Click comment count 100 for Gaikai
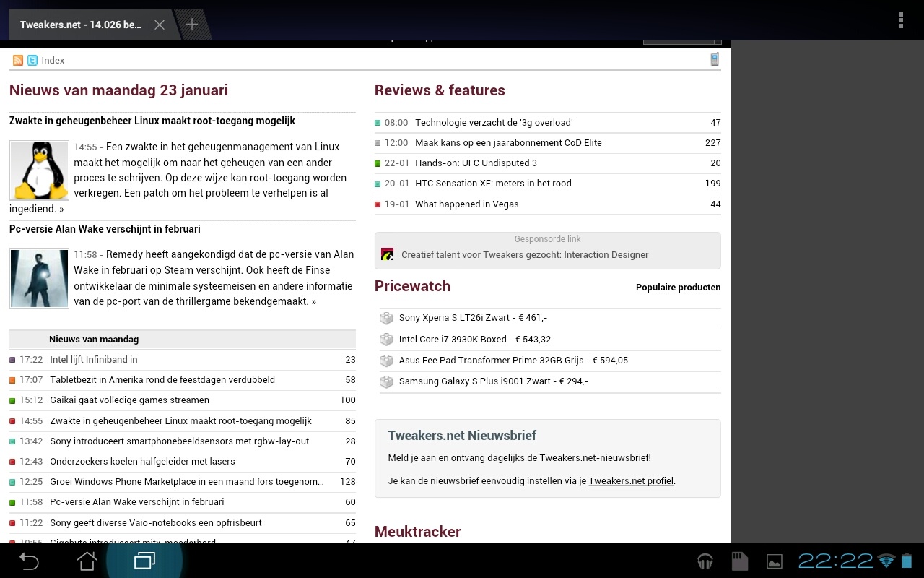The image size is (924, 578). [x=348, y=400]
